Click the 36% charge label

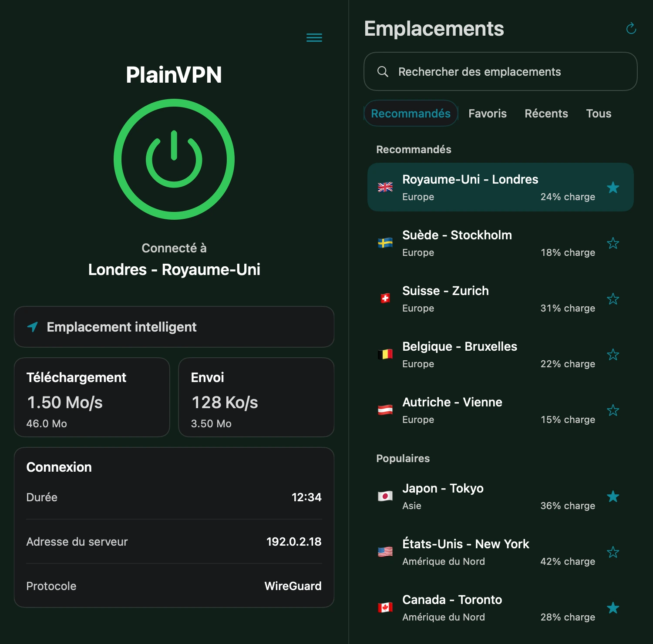tap(568, 506)
